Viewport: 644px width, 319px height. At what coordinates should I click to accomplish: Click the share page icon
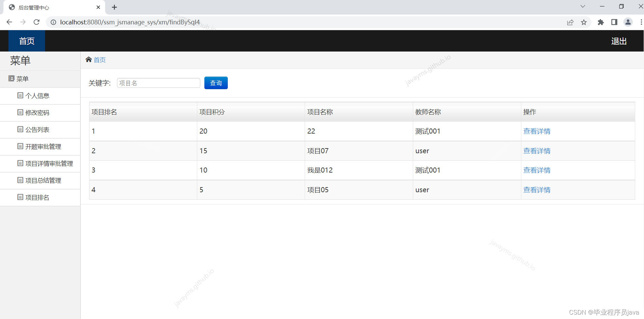coord(570,22)
